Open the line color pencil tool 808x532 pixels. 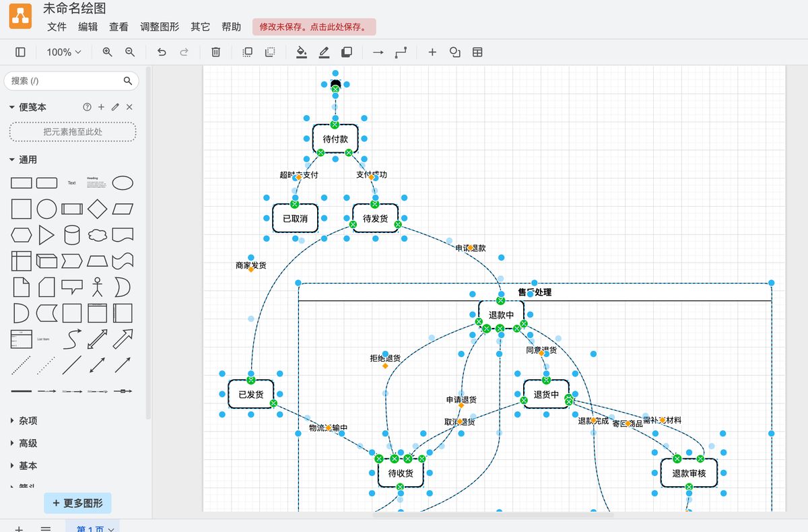324,52
